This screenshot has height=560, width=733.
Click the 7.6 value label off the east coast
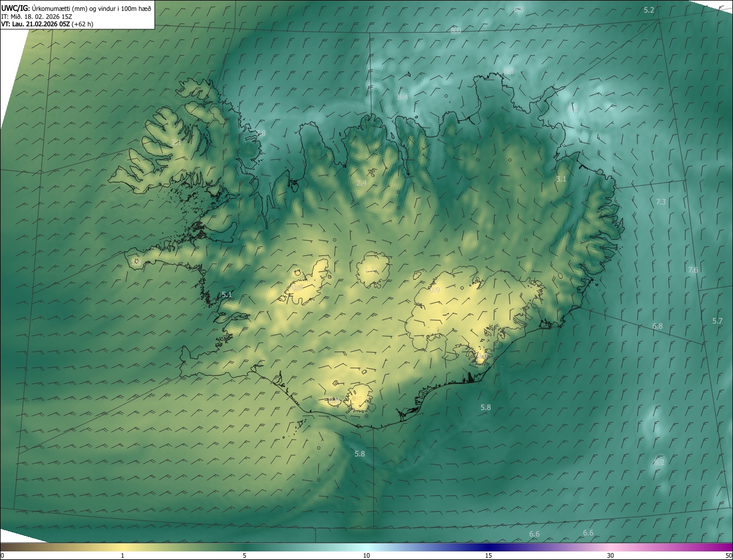[x=693, y=270]
